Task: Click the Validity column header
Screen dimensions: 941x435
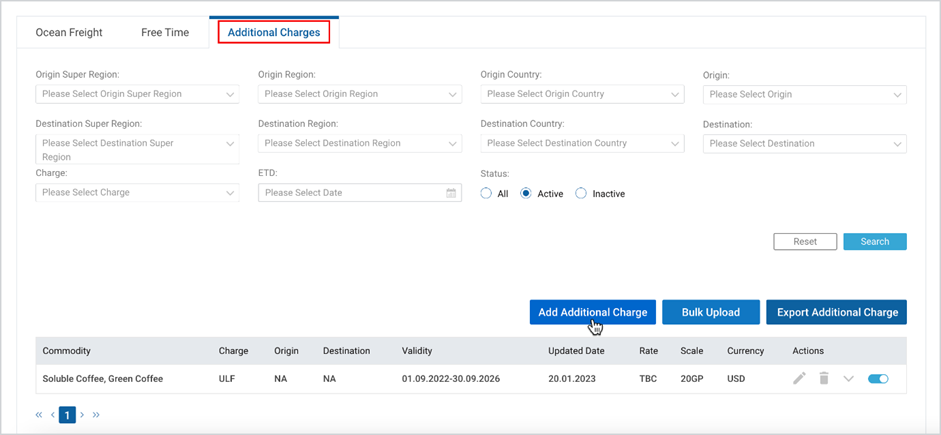Action: tap(416, 351)
